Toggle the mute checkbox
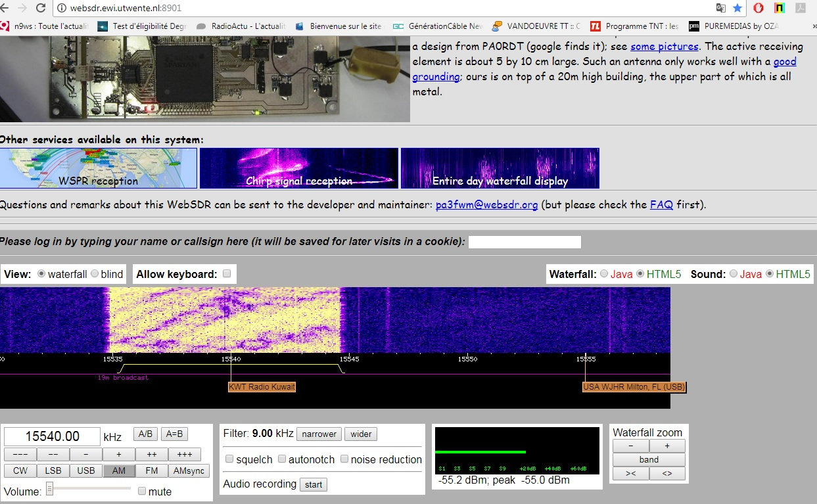Image resolution: width=817 pixels, height=504 pixels. [142, 491]
